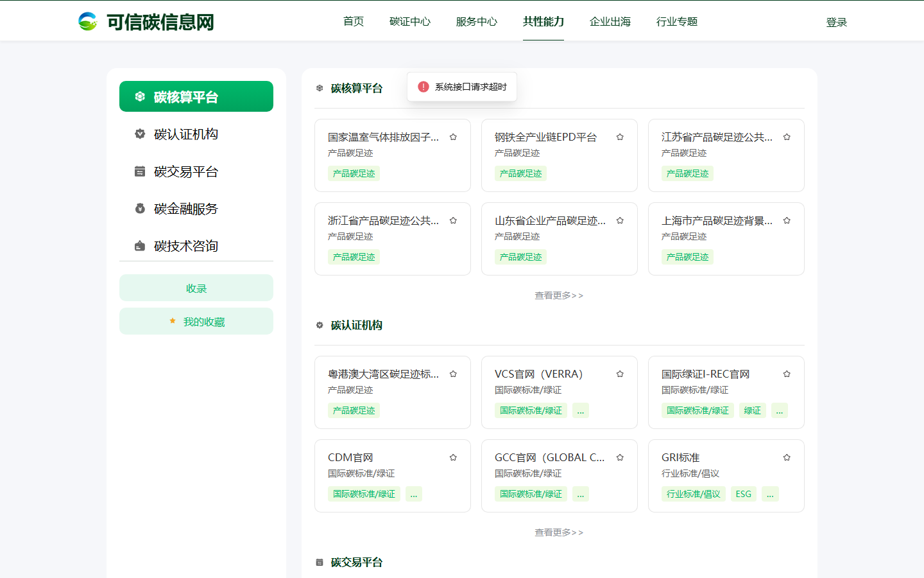
Task: Open the 国际绿证I-REC官网 card title
Action: click(x=705, y=374)
